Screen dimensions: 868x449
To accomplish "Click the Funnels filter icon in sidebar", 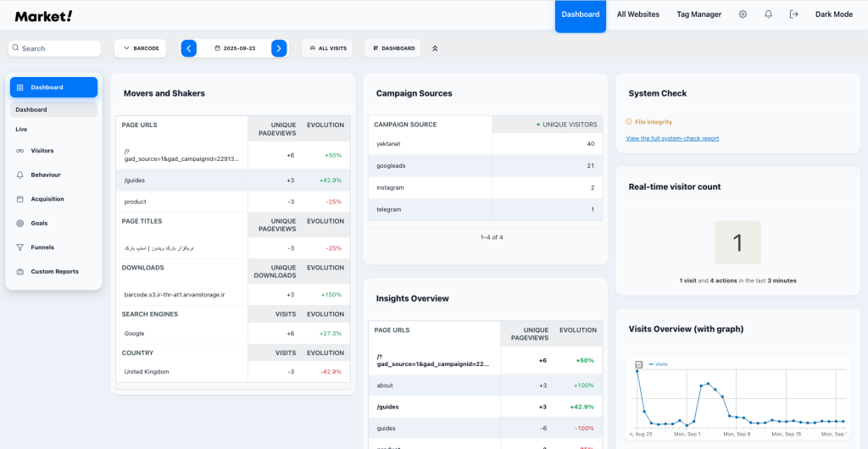I will tap(20, 247).
